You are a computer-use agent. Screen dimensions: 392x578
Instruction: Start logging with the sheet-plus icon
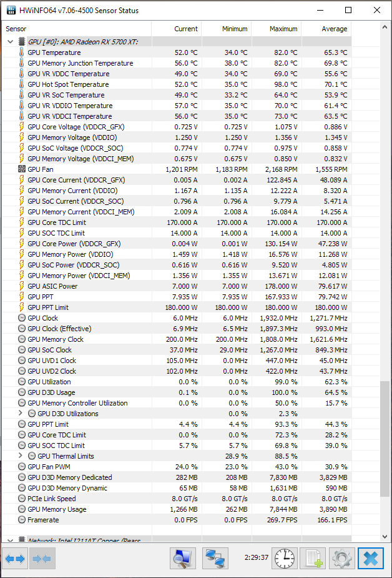click(x=312, y=559)
